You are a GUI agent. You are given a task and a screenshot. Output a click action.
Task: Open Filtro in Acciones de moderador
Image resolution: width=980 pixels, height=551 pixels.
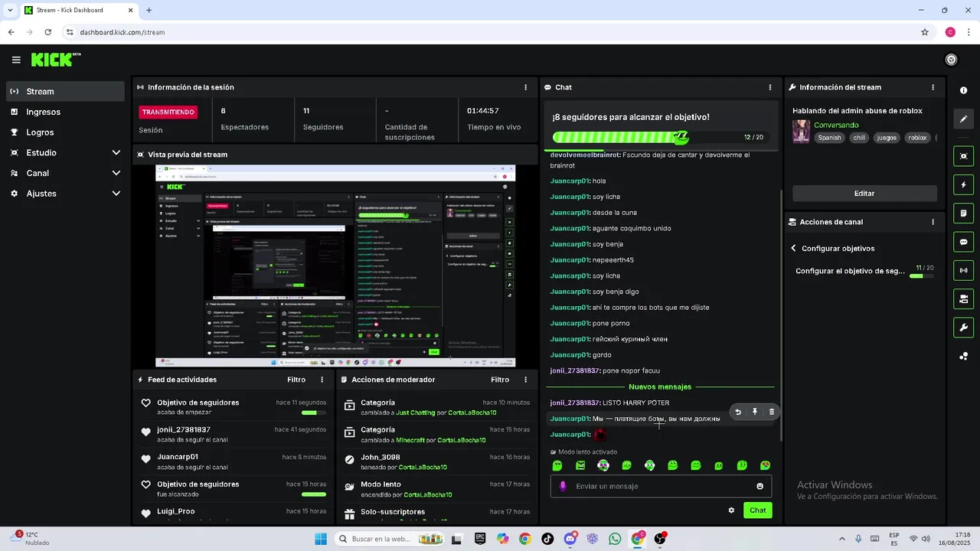(x=500, y=380)
